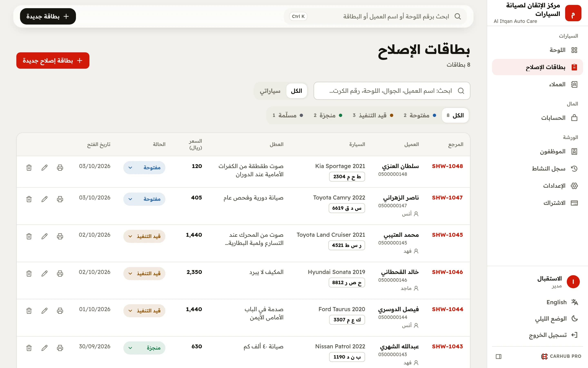Viewport: 588px width, 368px height.
Task: Edit card SHW-1044 pencil icon
Action: 45,311
